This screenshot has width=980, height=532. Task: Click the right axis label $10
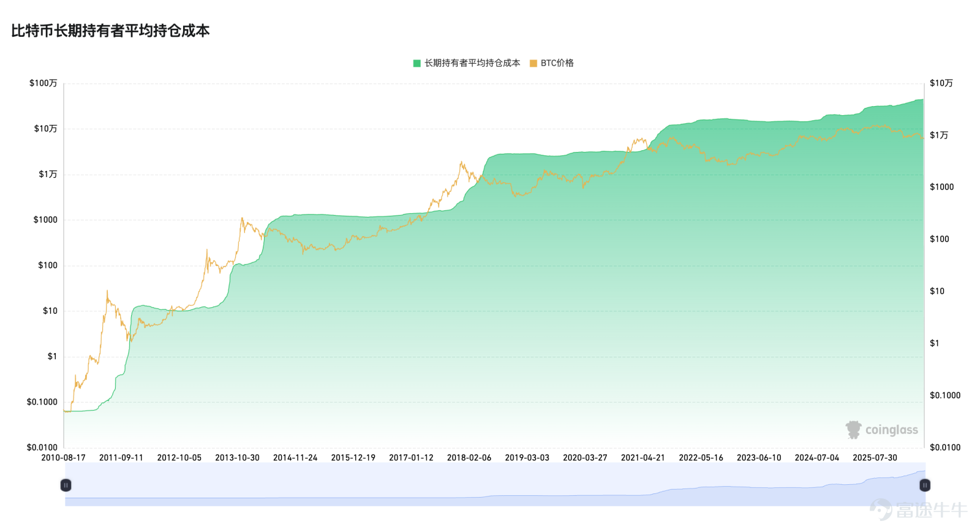pyautogui.click(x=937, y=292)
